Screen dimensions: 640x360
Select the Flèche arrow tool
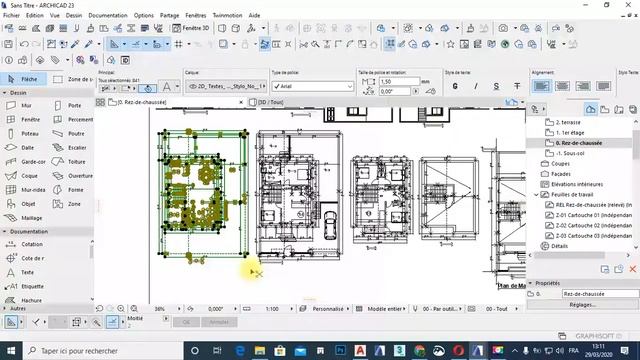(24, 79)
